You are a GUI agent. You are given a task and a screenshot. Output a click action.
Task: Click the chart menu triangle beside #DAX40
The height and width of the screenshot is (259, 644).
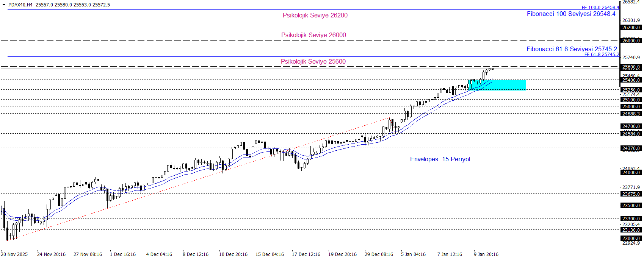4,5
